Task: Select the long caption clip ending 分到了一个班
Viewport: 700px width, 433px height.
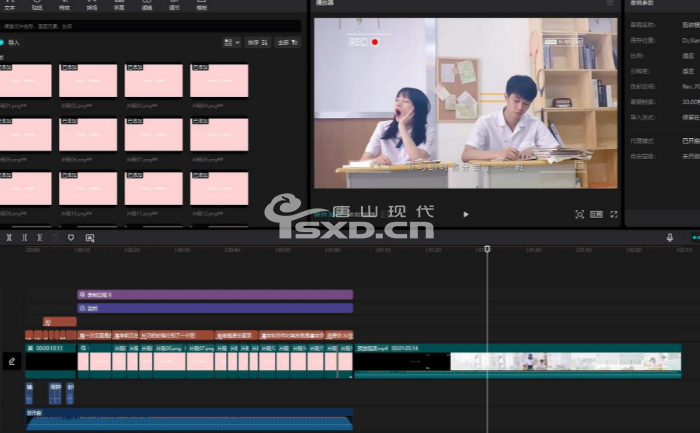Action: click(x=176, y=335)
